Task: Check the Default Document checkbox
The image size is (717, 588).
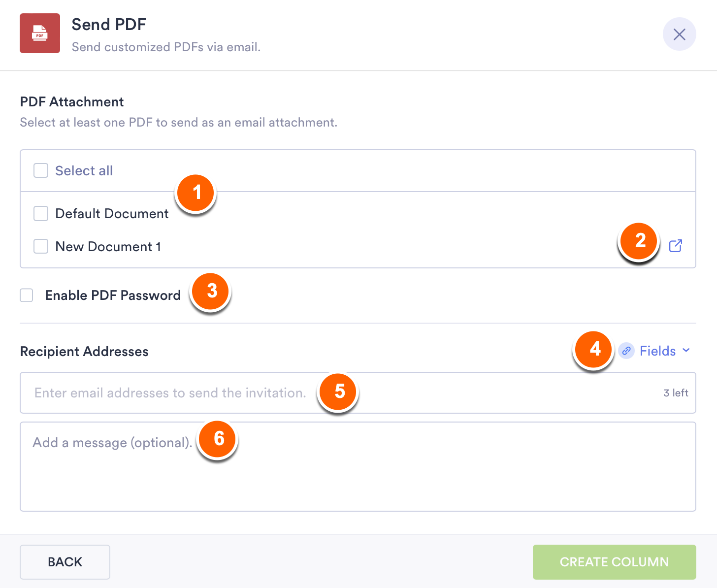Action: (x=41, y=214)
